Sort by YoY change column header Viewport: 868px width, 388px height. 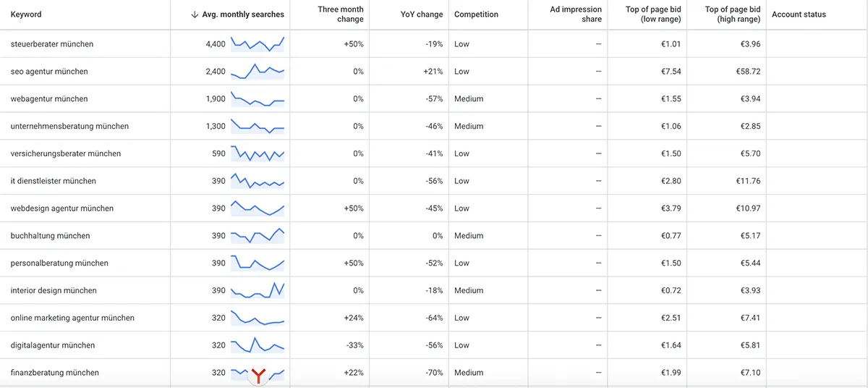tap(422, 14)
